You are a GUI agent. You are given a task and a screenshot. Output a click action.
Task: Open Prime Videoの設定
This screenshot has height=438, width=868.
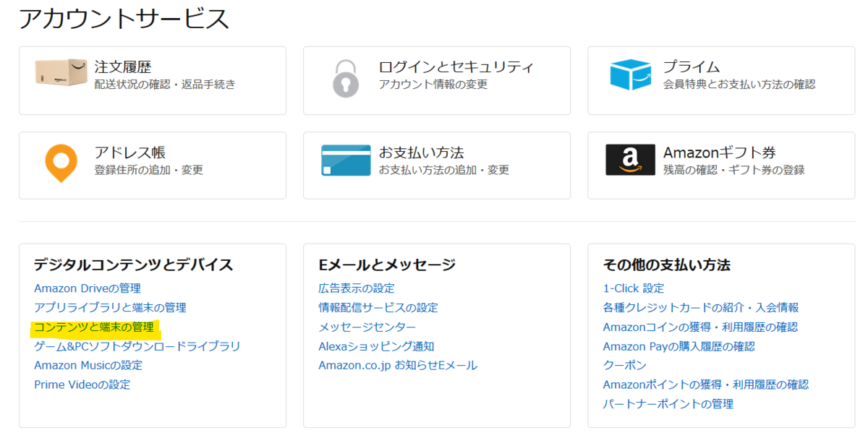click(82, 385)
